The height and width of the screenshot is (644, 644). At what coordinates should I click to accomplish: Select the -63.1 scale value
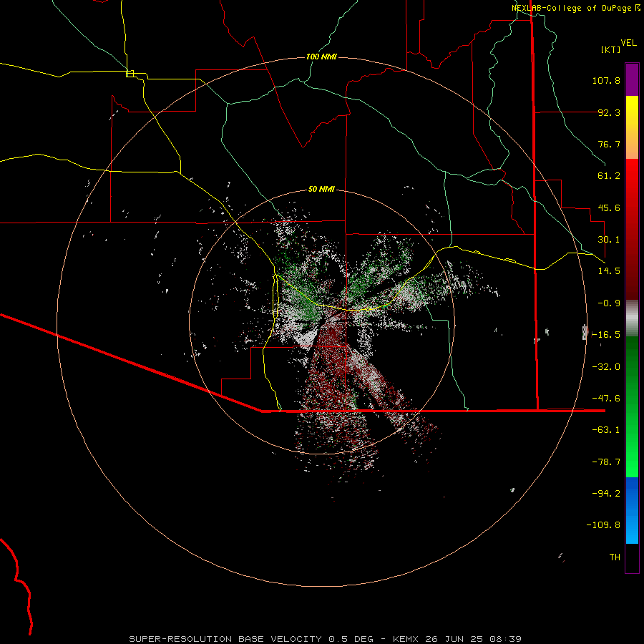coord(606,430)
